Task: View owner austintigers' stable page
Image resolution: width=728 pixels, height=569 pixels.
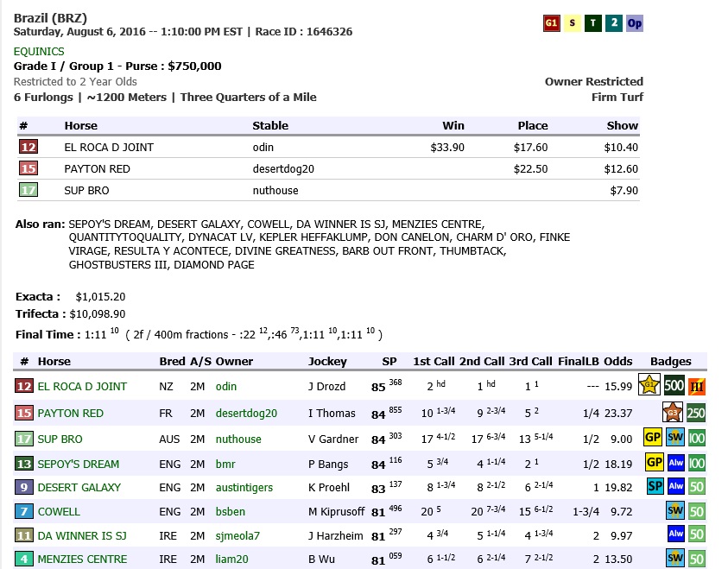Action: click(x=244, y=488)
